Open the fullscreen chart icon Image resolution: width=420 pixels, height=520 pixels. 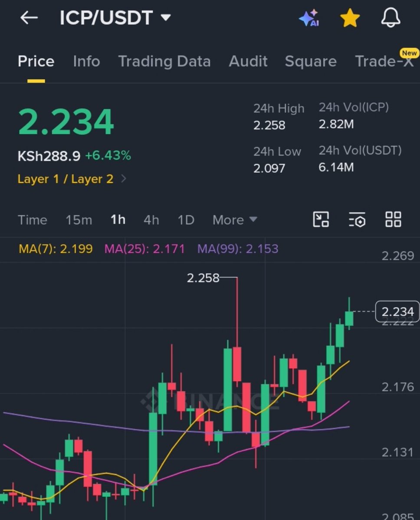tap(321, 219)
